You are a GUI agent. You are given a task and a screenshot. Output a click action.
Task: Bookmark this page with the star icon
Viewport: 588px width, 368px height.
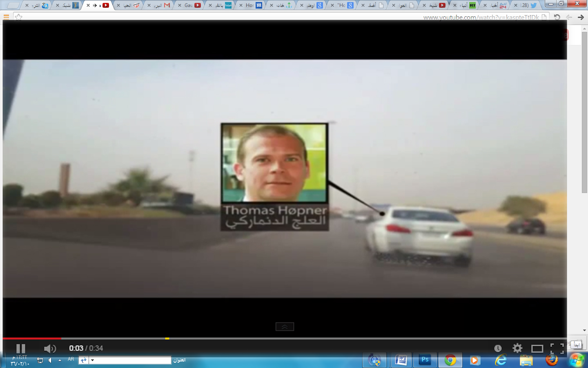18,17
